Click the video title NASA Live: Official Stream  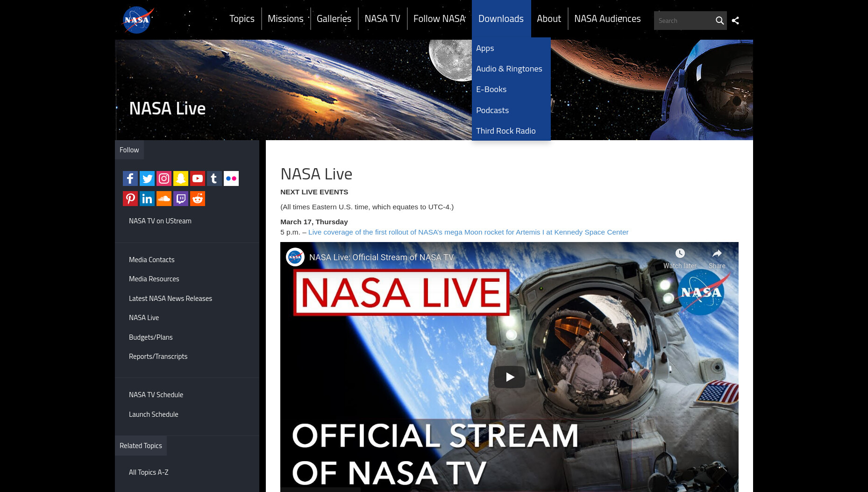click(x=381, y=257)
